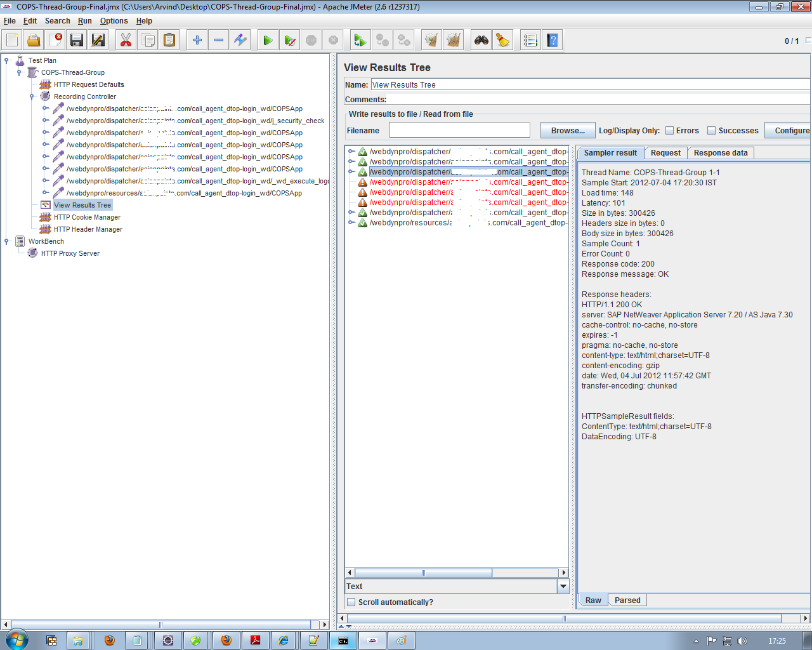Image resolution: width=812 pixels, height=650 pixels.
Task: Open the Text renderer dropdown
Action: 563,587
